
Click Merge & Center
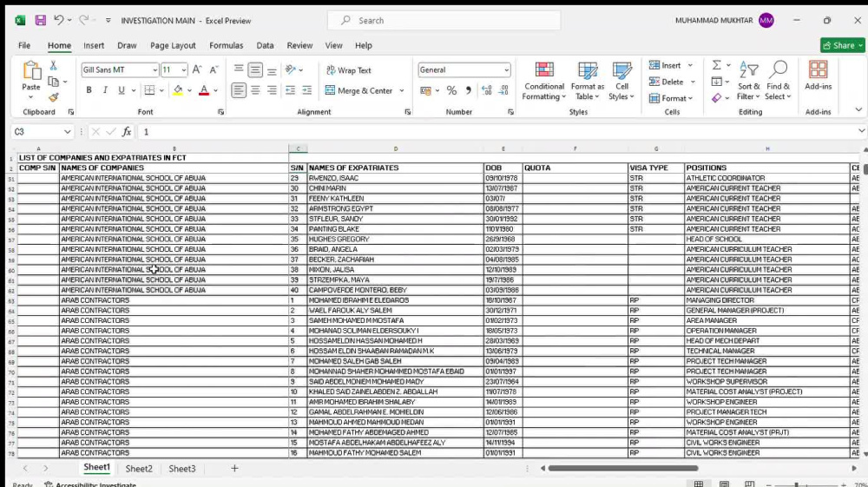pos(358,90)
